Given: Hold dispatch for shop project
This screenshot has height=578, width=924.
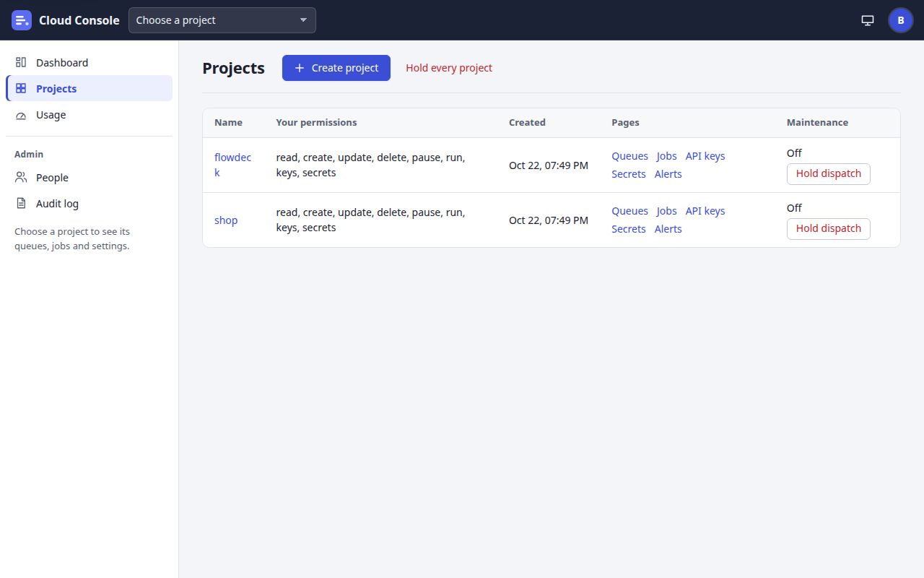Looking at the screenshot, I should coord(829,228).
